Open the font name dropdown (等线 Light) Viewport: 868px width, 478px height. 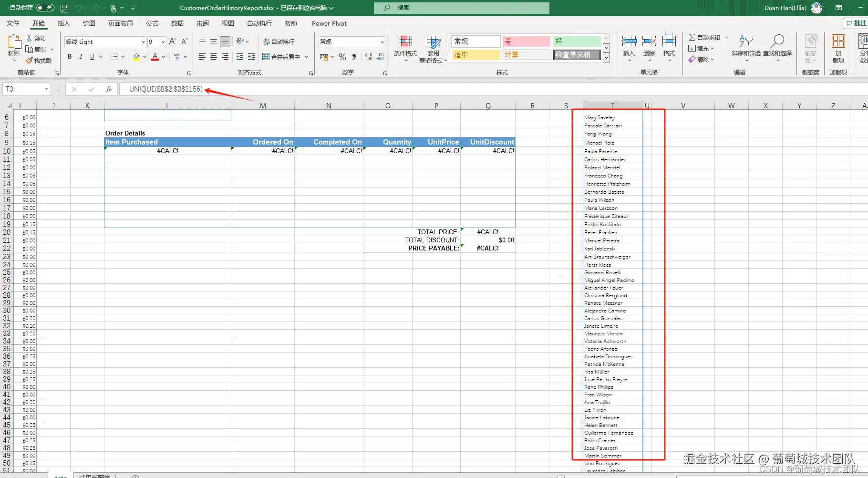143,42
